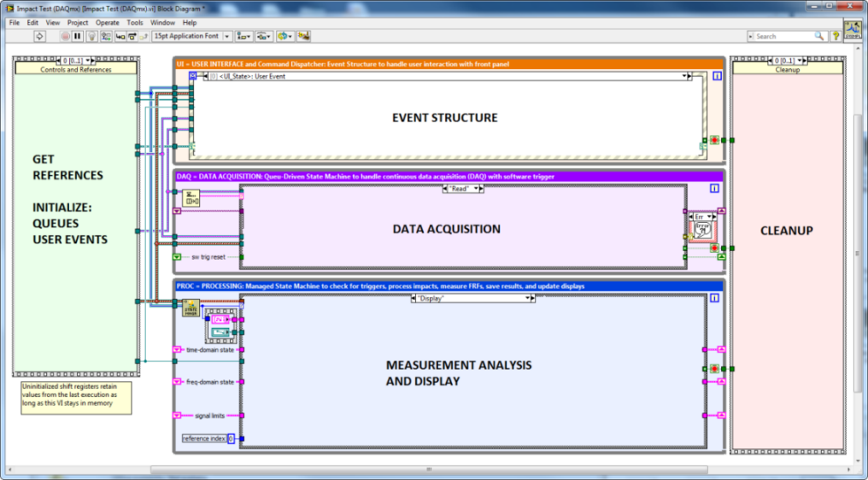This screenshot has height=480, width=868.
Task: Go to next frame of Controls and References sequence
Action: (x=93, y=61)
